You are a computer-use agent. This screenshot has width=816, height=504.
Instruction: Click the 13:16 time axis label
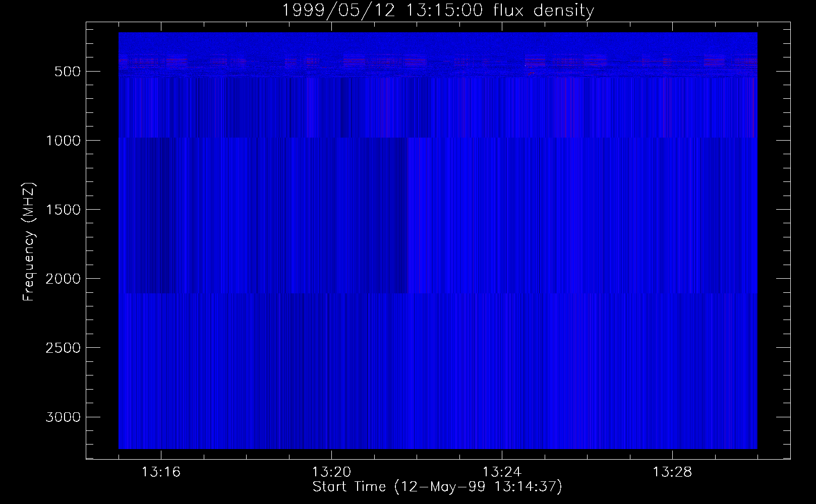161,472
